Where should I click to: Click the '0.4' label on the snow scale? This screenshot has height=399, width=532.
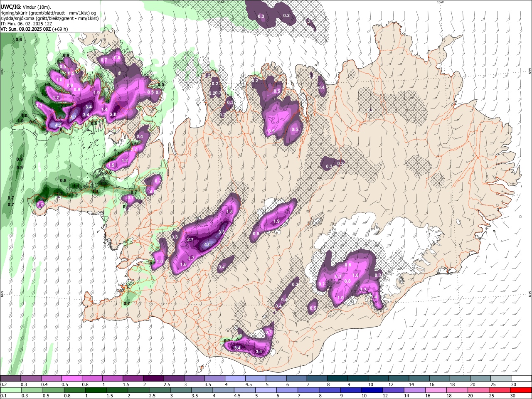point(44,384)
